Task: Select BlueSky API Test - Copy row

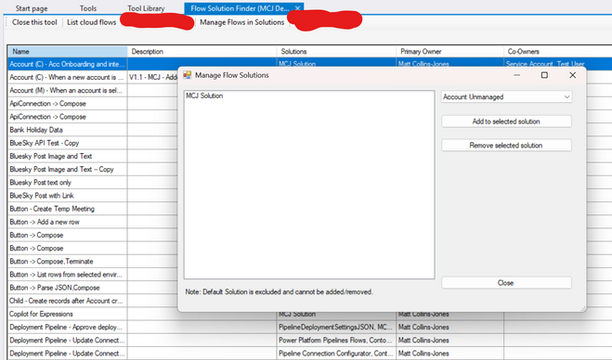Action: (68, 143)
